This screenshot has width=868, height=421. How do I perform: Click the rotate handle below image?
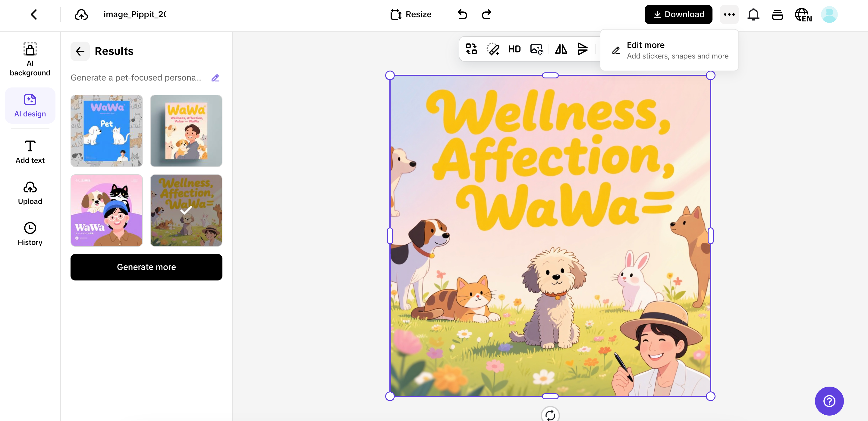[x=550, y=414]
